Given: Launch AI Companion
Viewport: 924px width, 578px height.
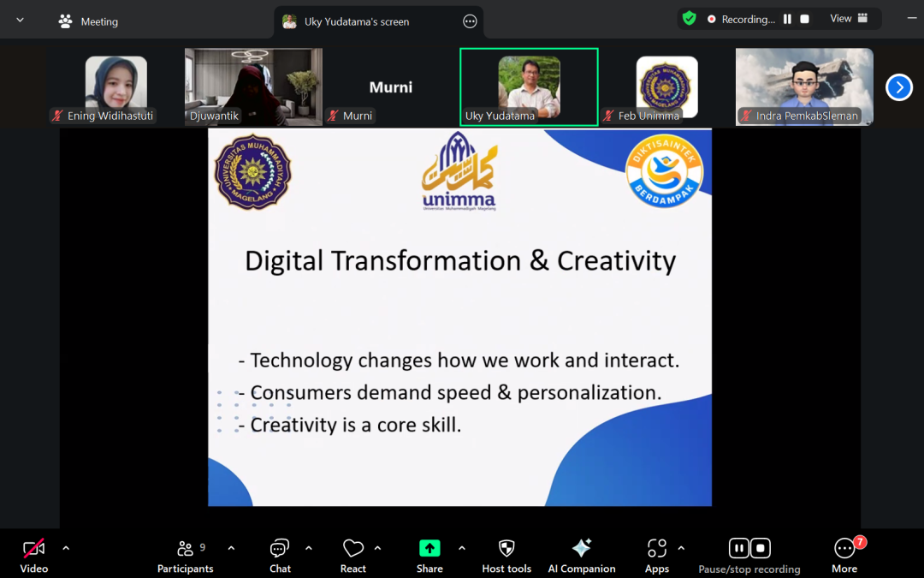Looking at the screenshot, I should click(x=582, y=556).
